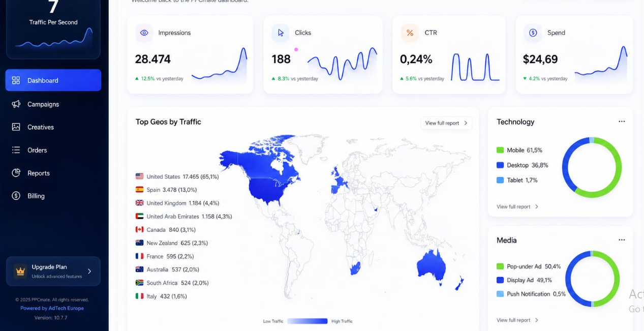Click the $24,69 spend value
Screen dimensions: 644x331
pos(540,59)
